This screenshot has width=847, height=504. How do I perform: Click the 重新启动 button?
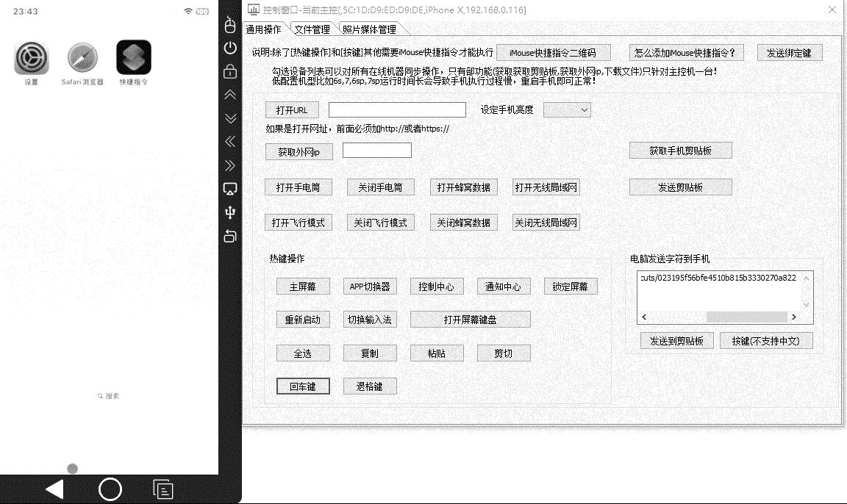[302, 320]
